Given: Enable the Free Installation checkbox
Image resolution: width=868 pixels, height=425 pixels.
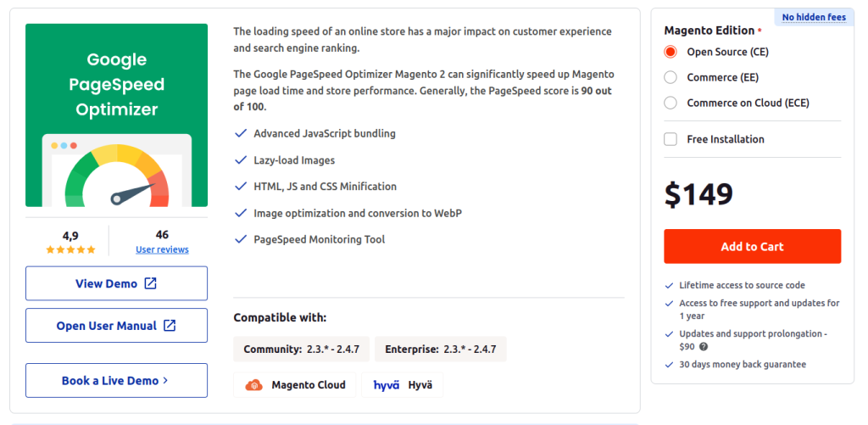Looking at the screenshot, I should (670, 139).
